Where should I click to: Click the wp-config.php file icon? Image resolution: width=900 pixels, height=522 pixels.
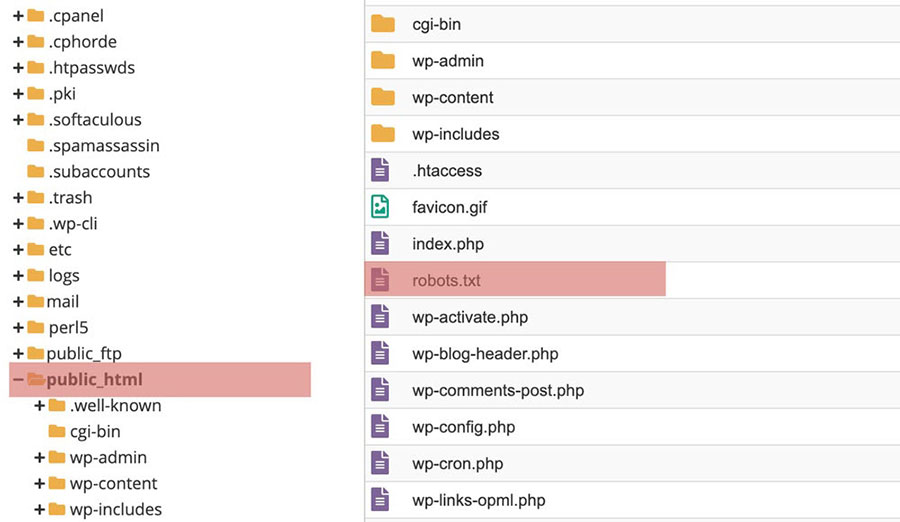click(380, 427)
